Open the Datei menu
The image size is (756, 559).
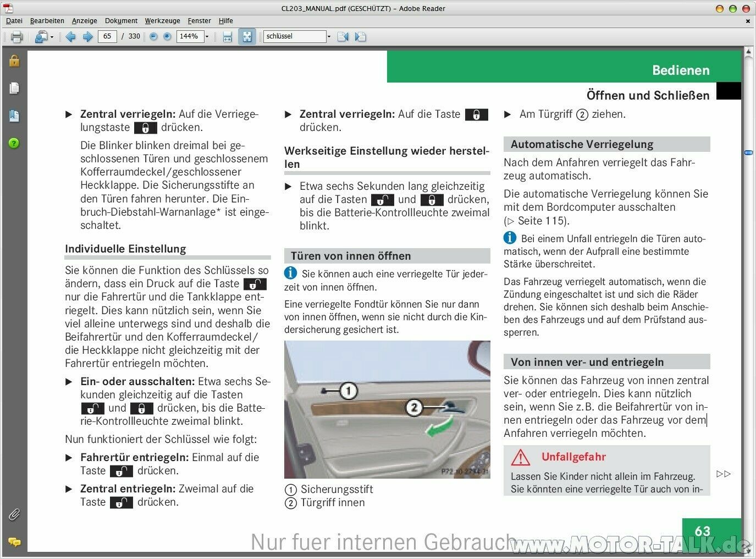[x=14, y=21]
